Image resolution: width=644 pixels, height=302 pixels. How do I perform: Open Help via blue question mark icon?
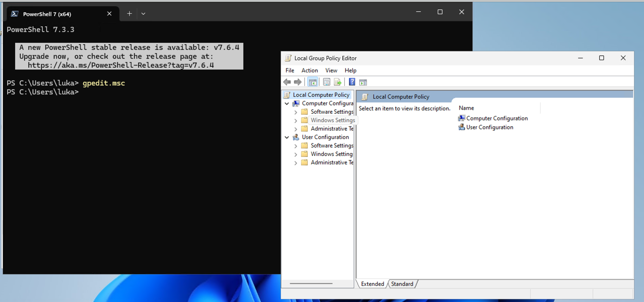352,82
